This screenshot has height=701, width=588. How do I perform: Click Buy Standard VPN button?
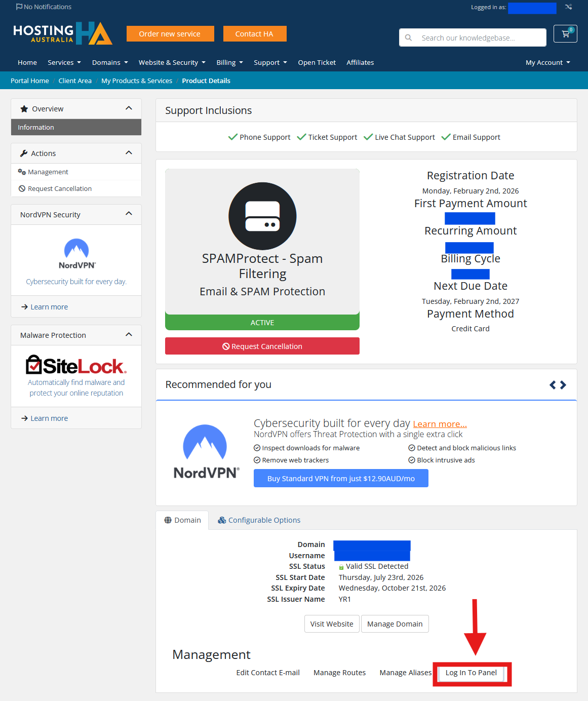coord(341,478)
